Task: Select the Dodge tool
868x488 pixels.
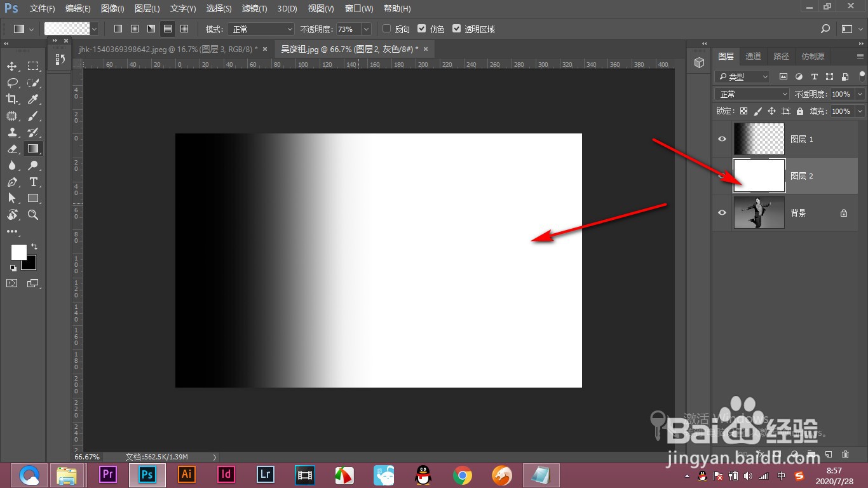Action: tap(33, 165)
